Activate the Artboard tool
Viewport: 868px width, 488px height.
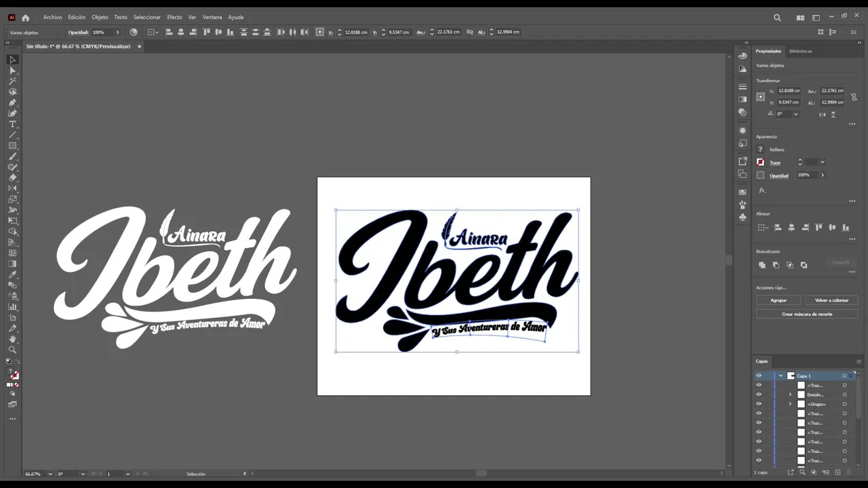coord(12,318)
